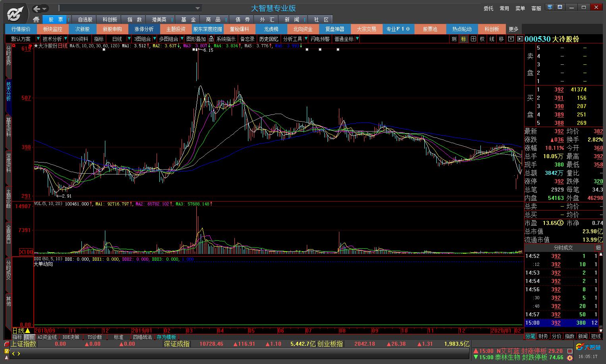Switch to AI资金线 indicator tab
606x364 pixels.
coord(47,337)
